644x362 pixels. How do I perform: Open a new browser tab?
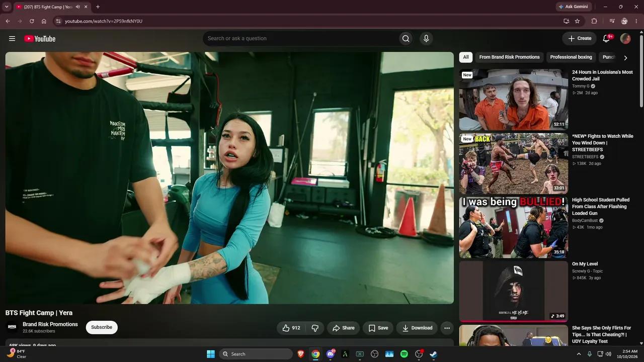(98, 7)
